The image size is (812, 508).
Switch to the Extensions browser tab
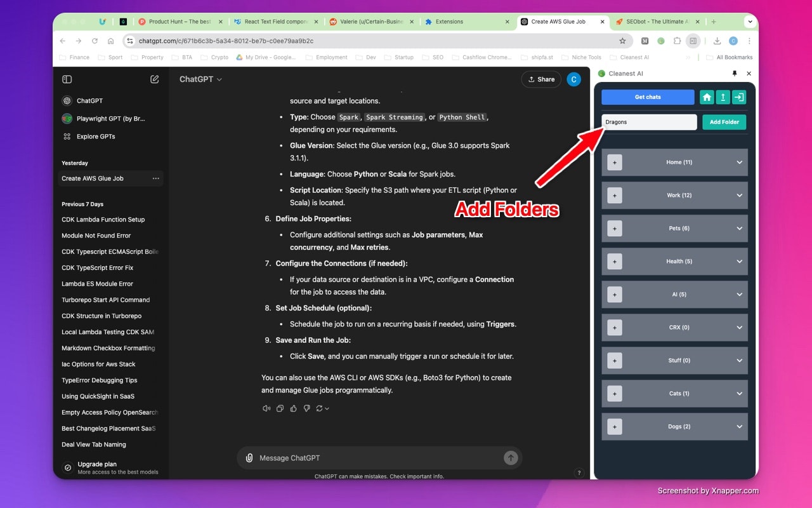(x=467, y=22)
